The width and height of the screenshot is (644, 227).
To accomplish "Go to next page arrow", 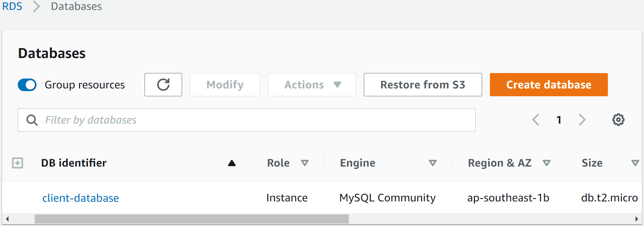I will (x=582, y=120).
